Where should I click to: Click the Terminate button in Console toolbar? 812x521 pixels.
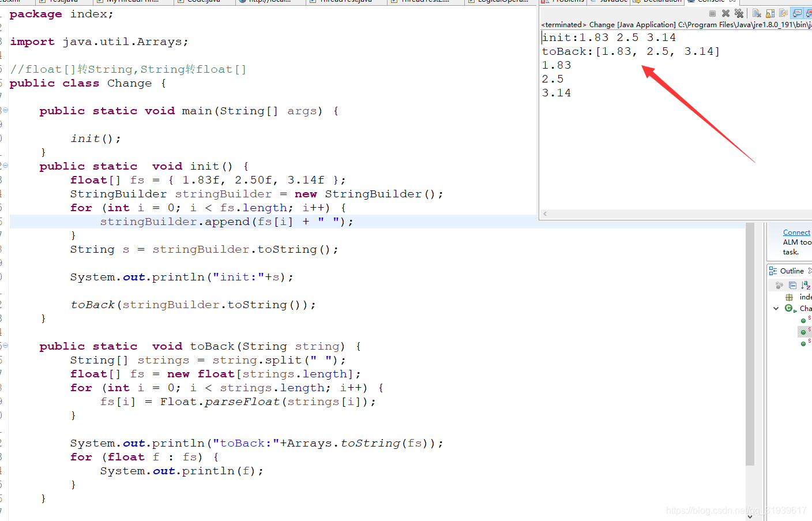point(713,13)
